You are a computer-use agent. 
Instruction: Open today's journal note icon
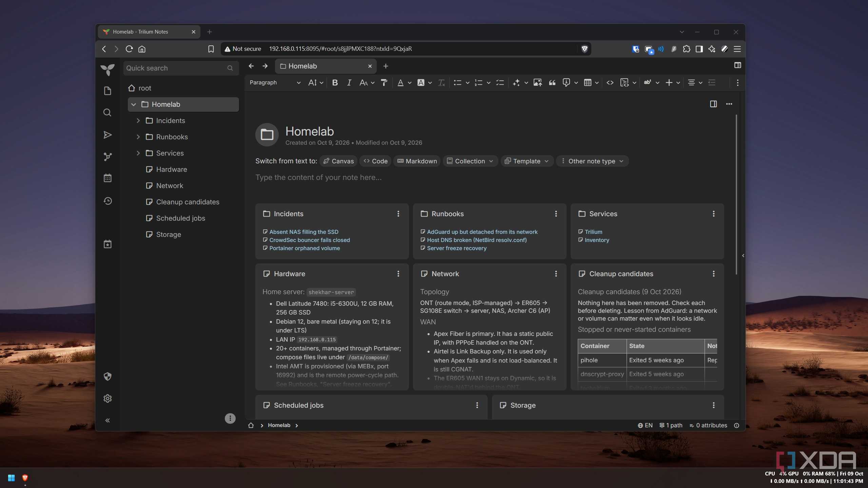point(107,244)
